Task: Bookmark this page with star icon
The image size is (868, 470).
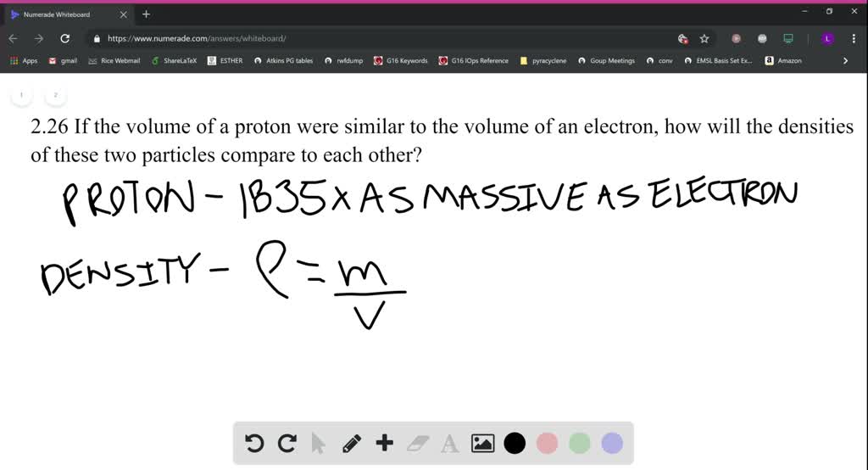Action: coord(704,38)
